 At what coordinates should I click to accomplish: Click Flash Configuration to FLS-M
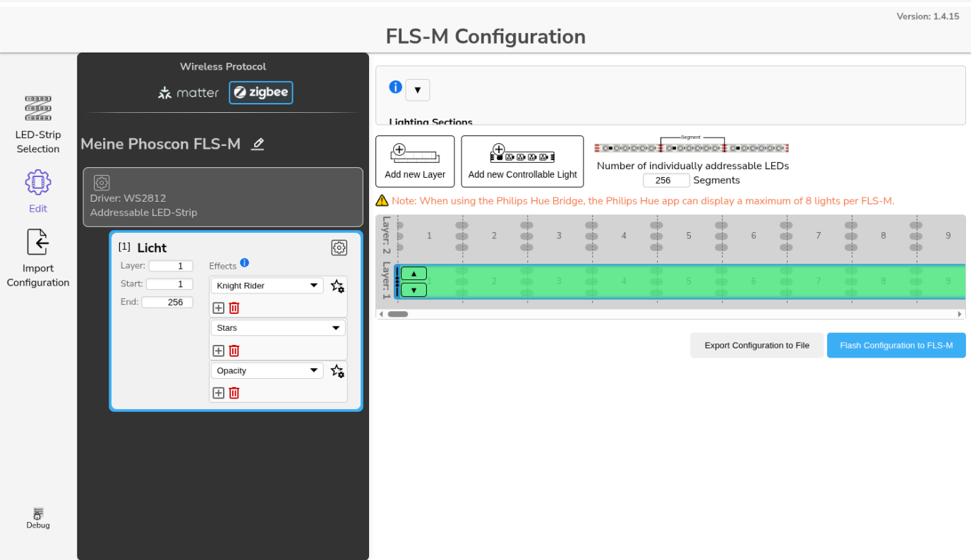(x=896, y=345)
